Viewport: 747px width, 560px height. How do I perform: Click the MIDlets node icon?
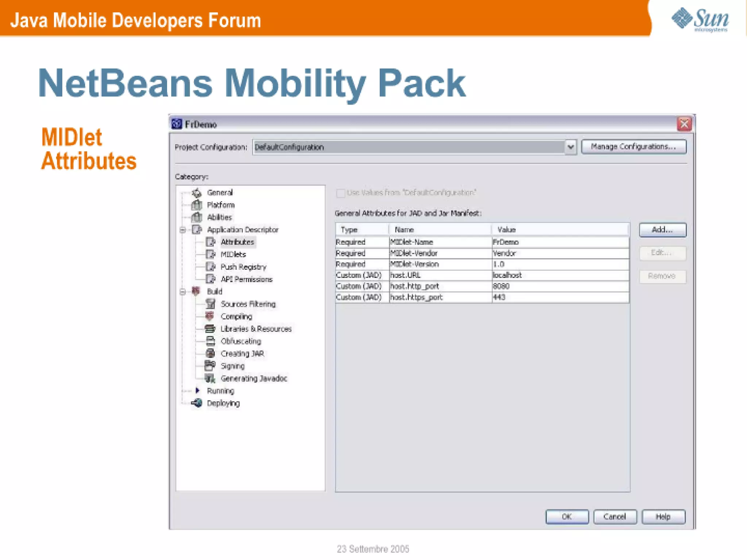coord(210,254)
